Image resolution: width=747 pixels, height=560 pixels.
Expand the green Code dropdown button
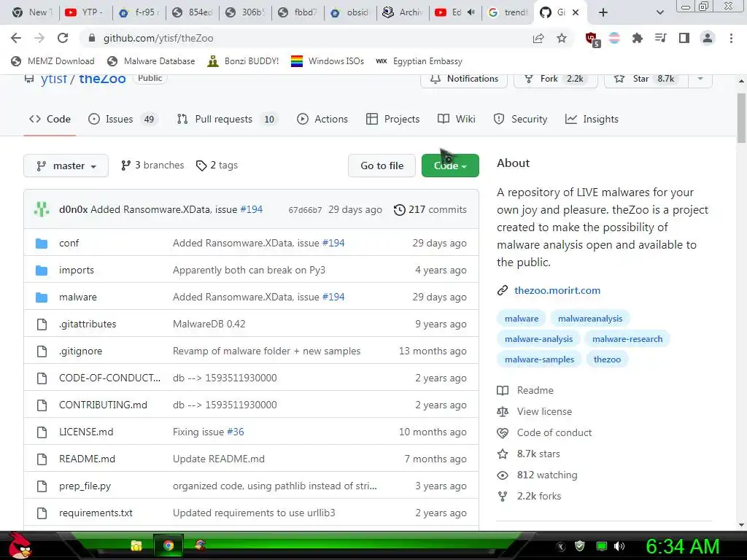(450, 166)
